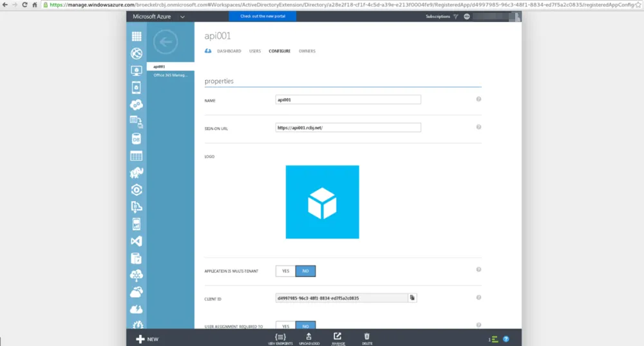Focus the Sign-On URL input field
Image resolution: width=644 pixels, height=346 pixels.
[348, 128]
